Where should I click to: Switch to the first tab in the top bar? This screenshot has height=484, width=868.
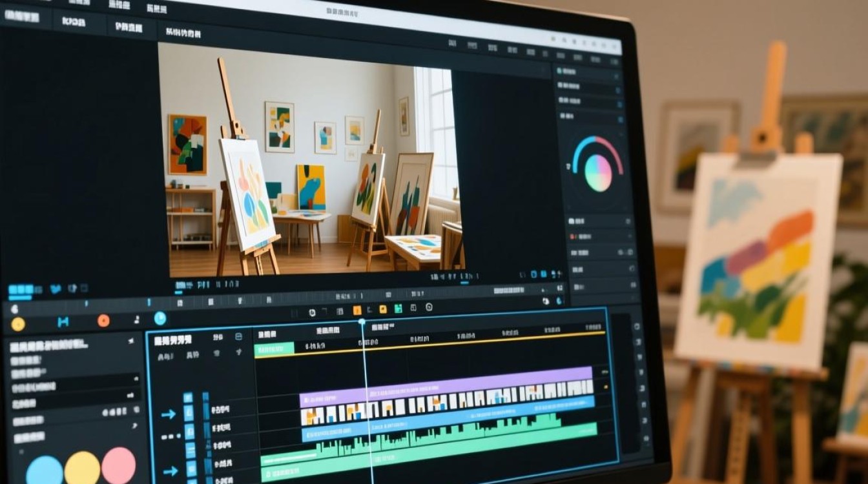(x=21, y=16)
